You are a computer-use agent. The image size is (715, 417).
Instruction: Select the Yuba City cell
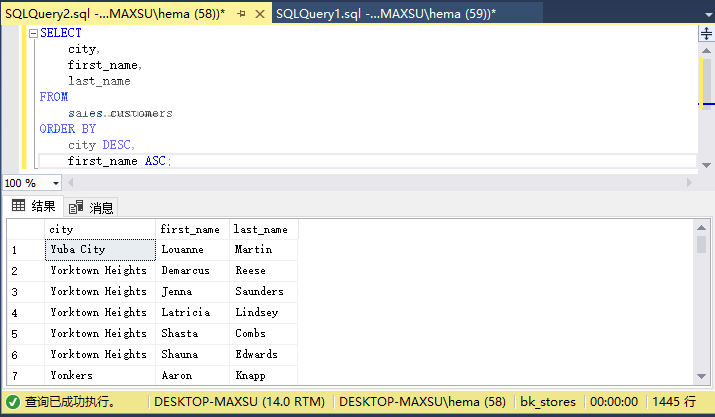(x=100, y=250)
